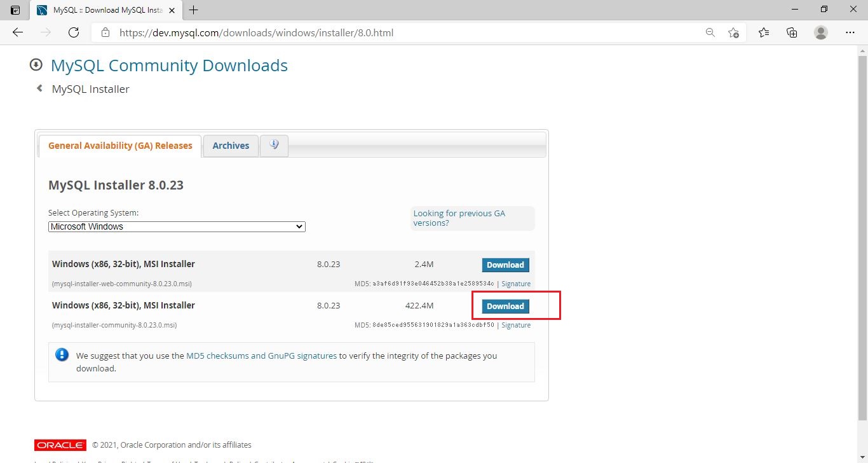The width and height of the screenshot is (868, 463).
Task: Click the blue info icon in the notice
Action: [x=62, y=355]
